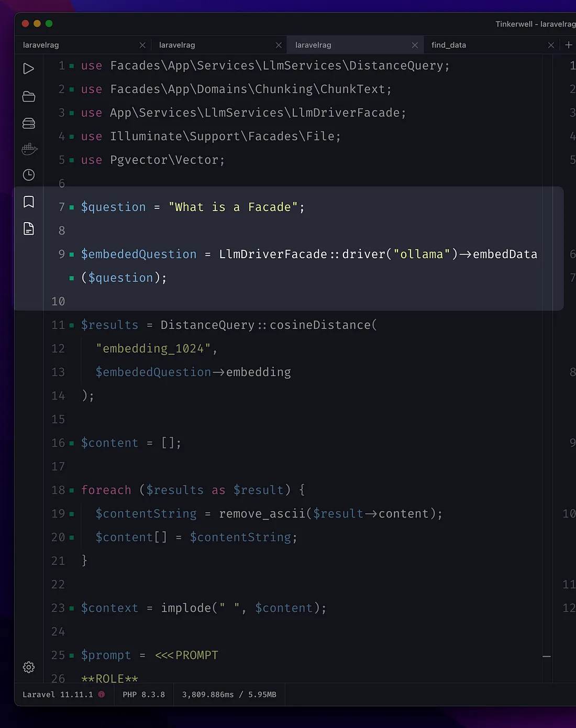This screenshot has width=576, height=728.
Task: Open the history clock icon
Action: point(29,175)
